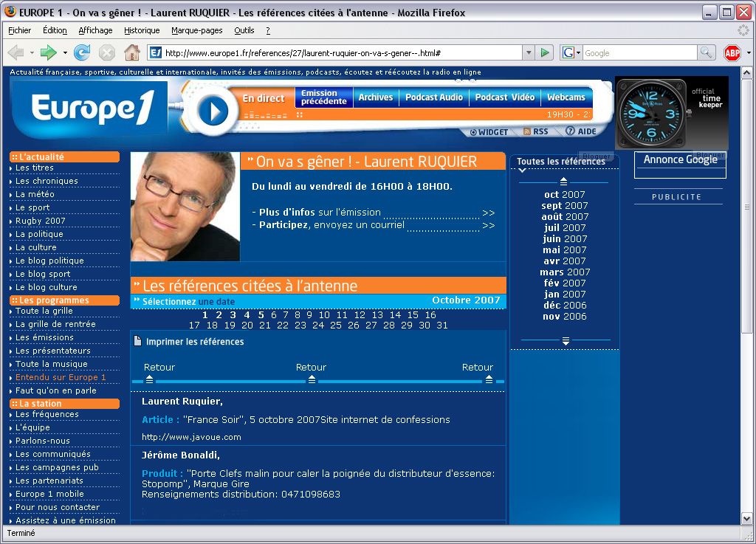Play live radio with the round play button
Screen dimensions: 756x544
(213, 110)
